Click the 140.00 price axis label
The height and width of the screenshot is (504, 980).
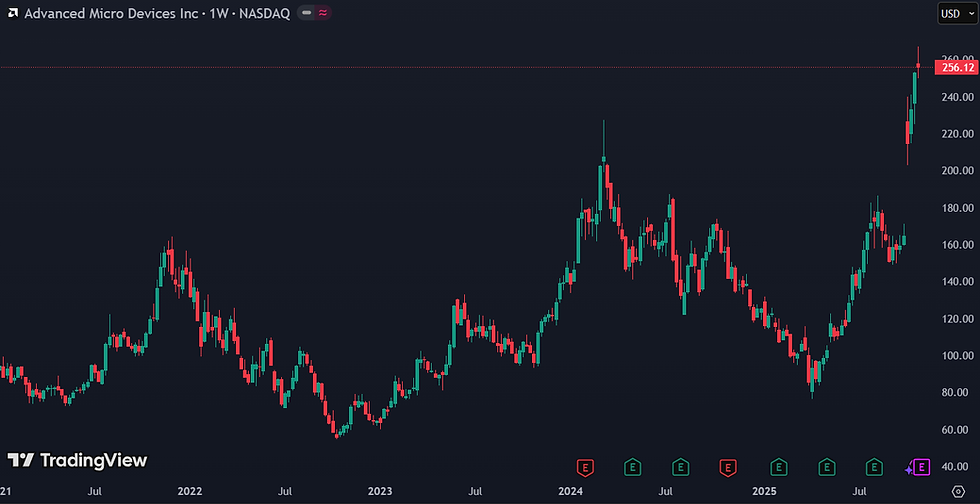pyautogui.click(x=956, y=281)
